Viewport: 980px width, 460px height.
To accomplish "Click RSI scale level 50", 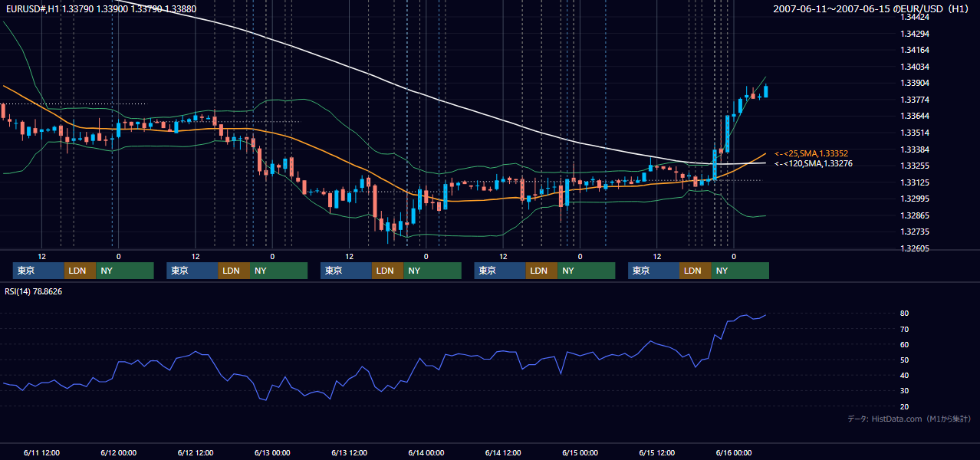I will 905,360.
